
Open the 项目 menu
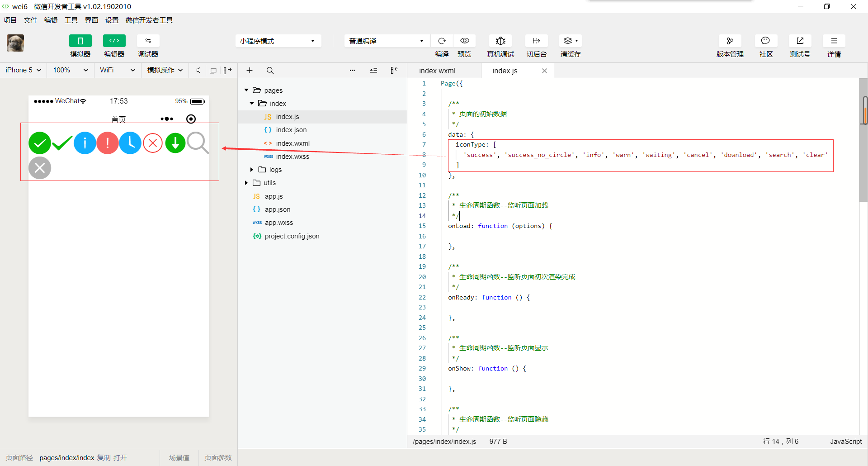point(10,20)
